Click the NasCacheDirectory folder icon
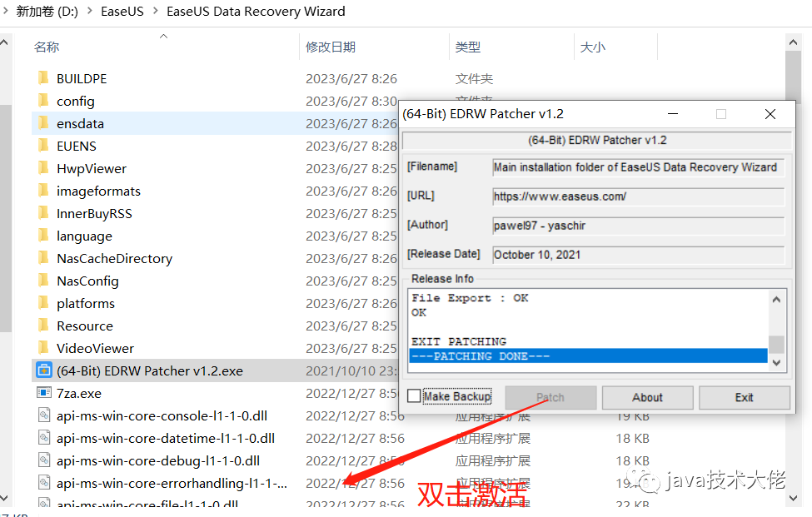Image resolution: width=812 pixels, height=517 pixels. click(43, 258)
